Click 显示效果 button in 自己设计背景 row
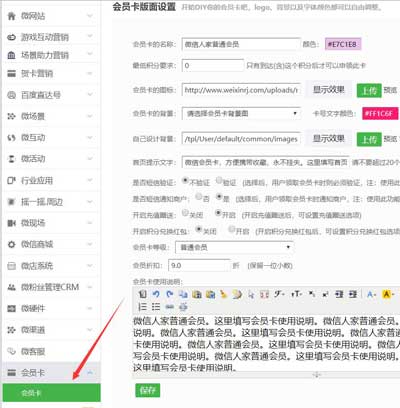 [x=328, y=138]
